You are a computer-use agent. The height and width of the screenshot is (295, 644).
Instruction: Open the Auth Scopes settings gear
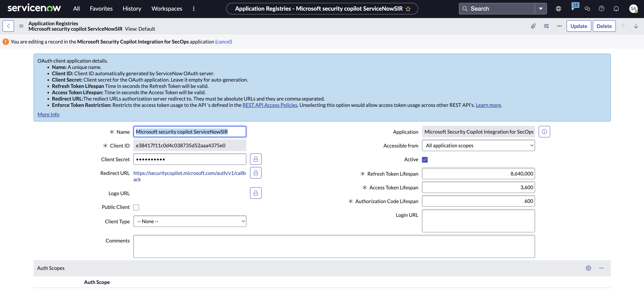[588, 268]
